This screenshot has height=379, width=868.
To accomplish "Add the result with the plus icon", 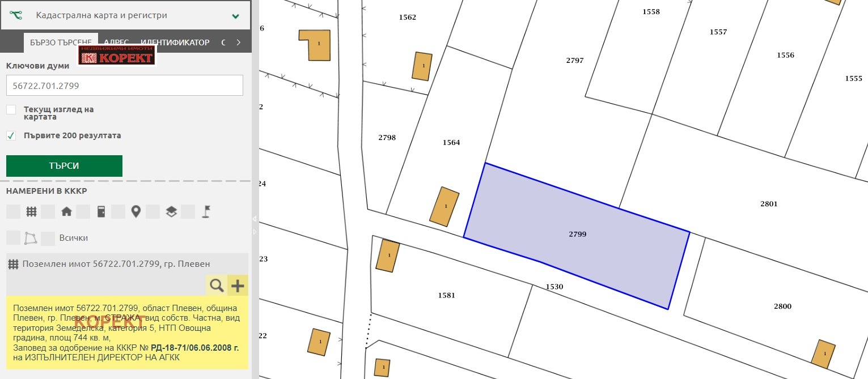I will click(x=238, y=286).
